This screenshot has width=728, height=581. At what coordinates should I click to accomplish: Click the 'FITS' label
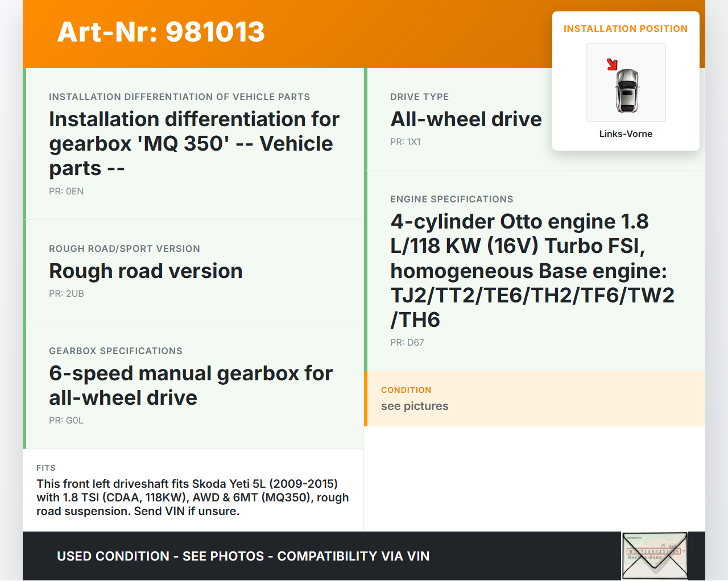(x=46, y=468)
